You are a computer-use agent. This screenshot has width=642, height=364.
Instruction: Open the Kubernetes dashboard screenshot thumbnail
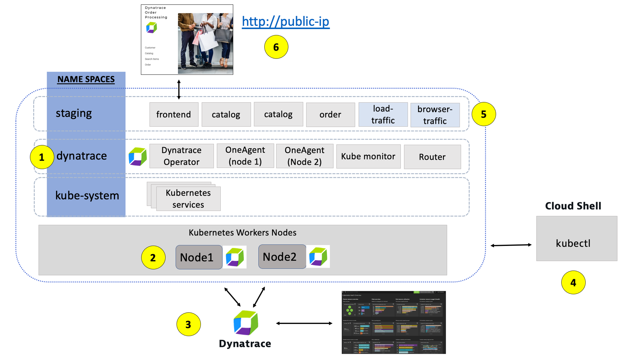[x=393, y=322]
